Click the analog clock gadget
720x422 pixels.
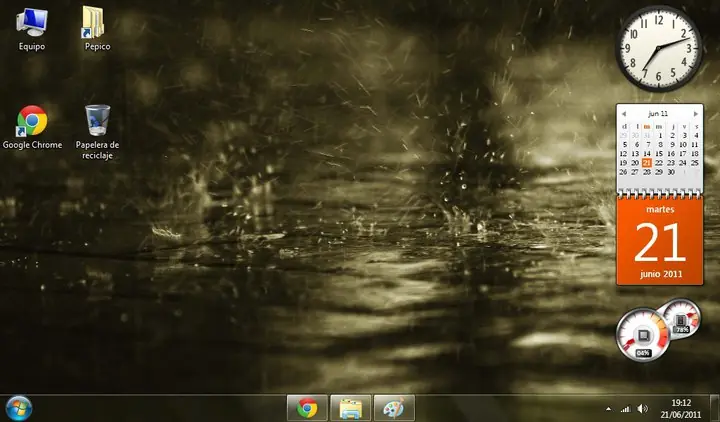[x=659, y=48]
